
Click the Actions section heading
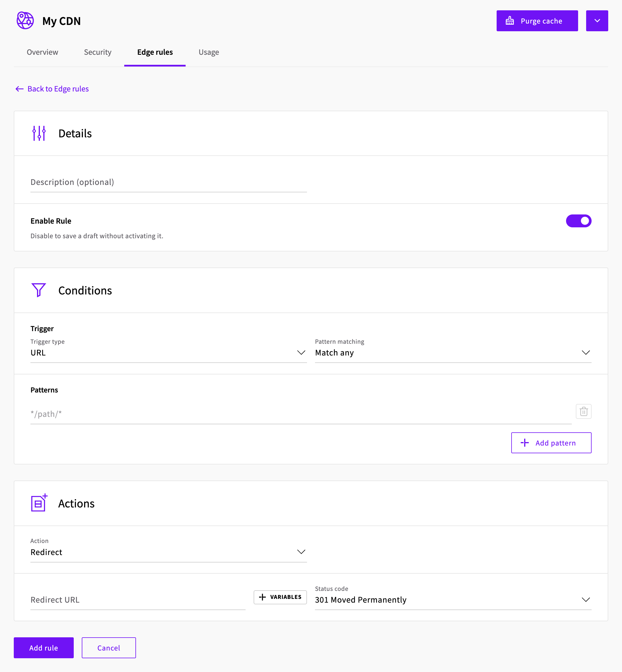click(x=76, y=503)
